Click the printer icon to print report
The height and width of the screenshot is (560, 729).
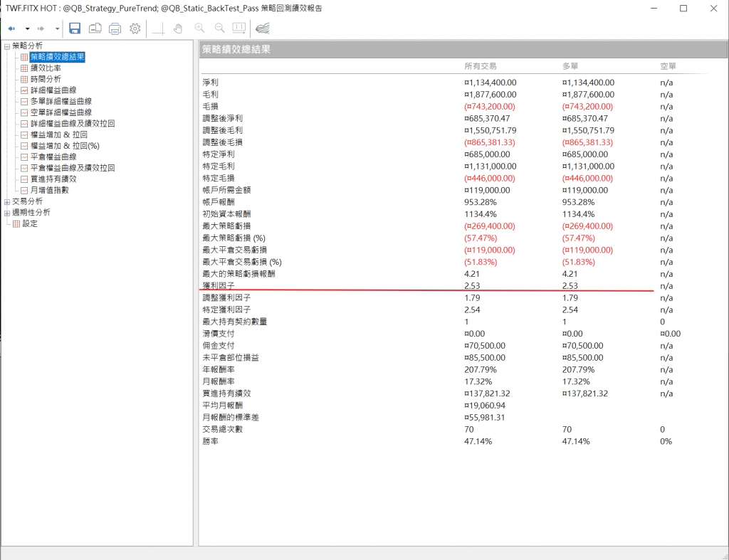tap(115, 28)
